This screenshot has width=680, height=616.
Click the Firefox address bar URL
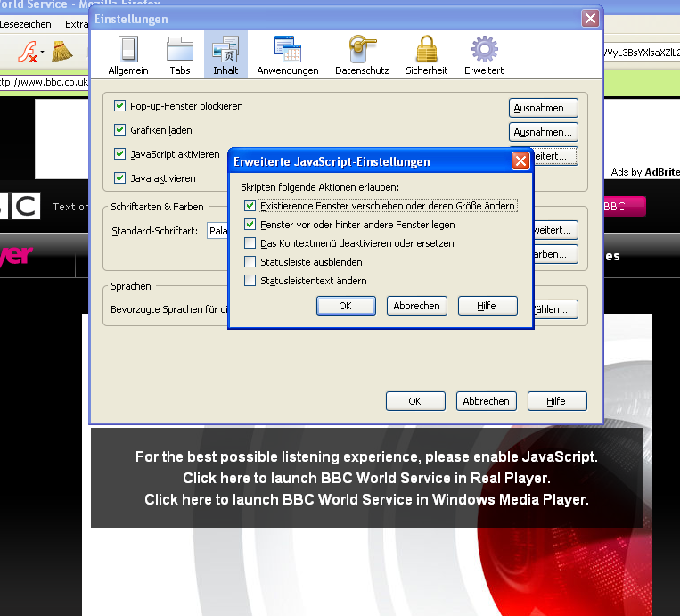pyautogui.click(x=44, y=82)
